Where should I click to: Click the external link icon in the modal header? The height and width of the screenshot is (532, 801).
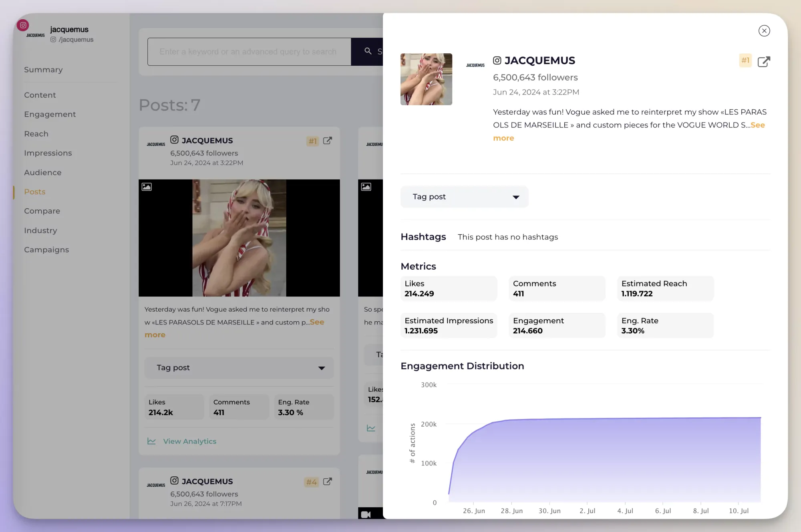point(764,61)
